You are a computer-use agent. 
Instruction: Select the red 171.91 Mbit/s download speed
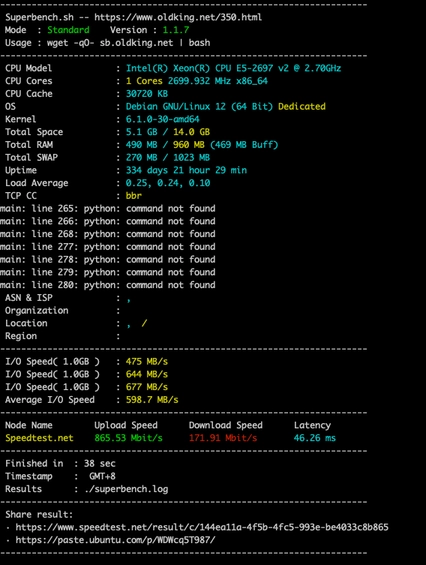223,438
